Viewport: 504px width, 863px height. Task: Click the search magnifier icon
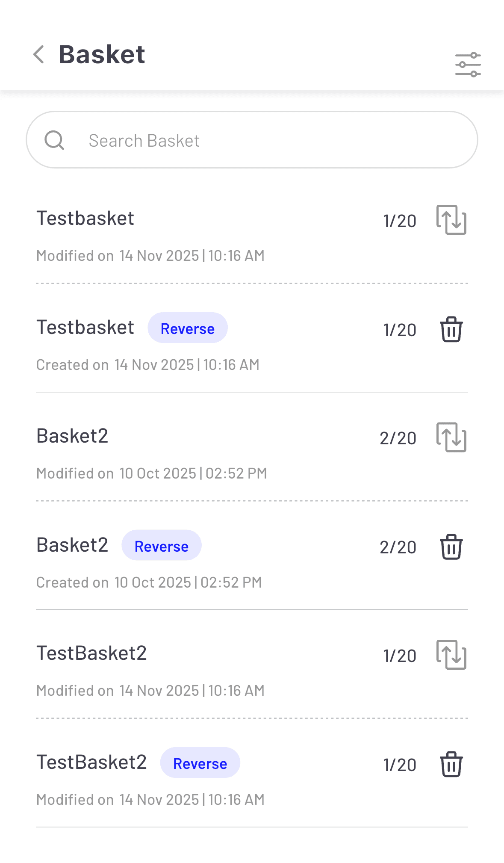click(54, 140)
